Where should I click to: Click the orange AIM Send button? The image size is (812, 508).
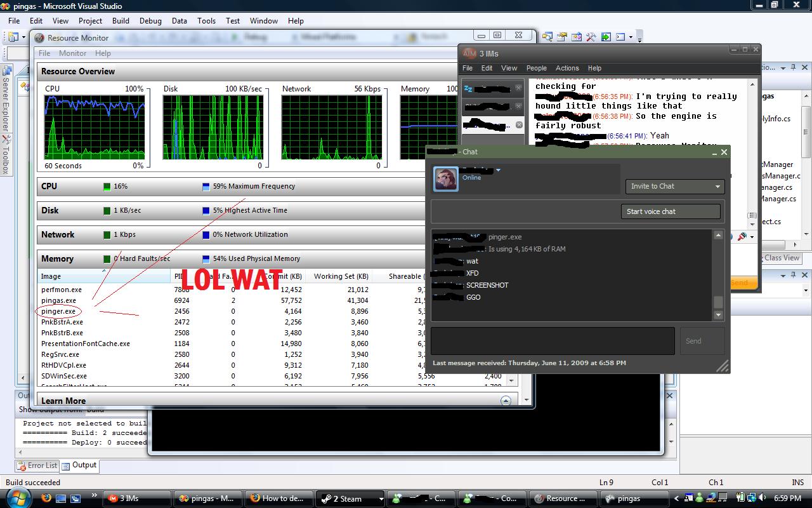point(743,283)
